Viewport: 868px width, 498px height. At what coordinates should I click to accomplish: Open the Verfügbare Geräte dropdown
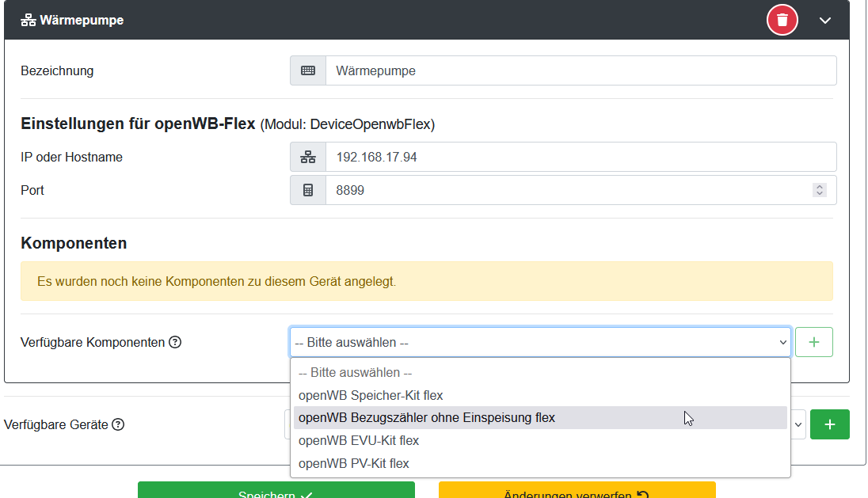click(798, 424)
